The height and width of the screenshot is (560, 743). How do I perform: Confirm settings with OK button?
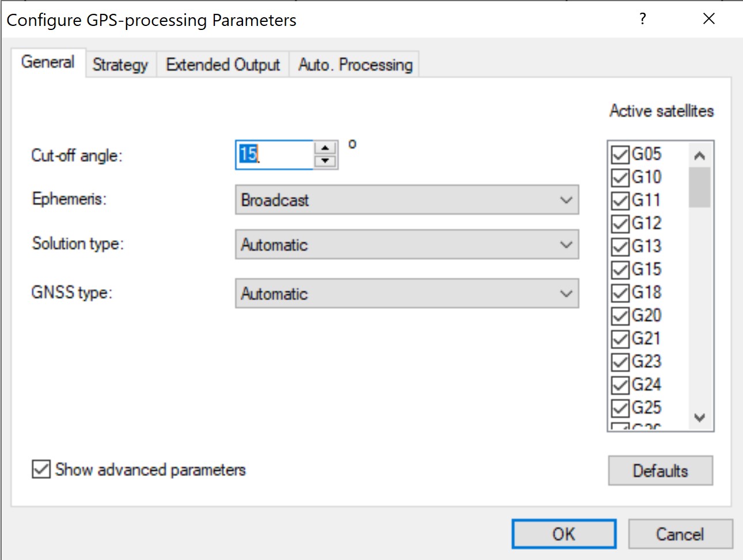pos(564,534)
